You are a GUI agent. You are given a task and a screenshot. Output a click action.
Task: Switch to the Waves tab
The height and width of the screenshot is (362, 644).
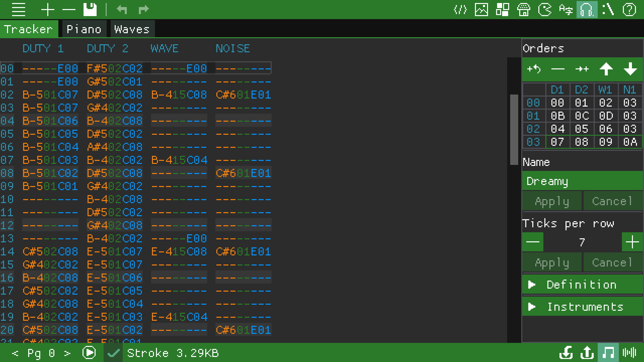pos(132,29)
